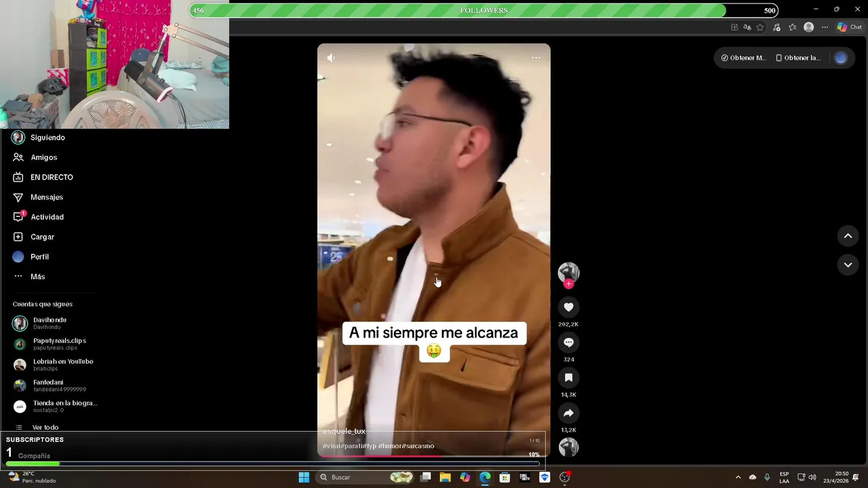The image size is (868, 488).
Task: Click the browser translate icon
Action: 747,27
